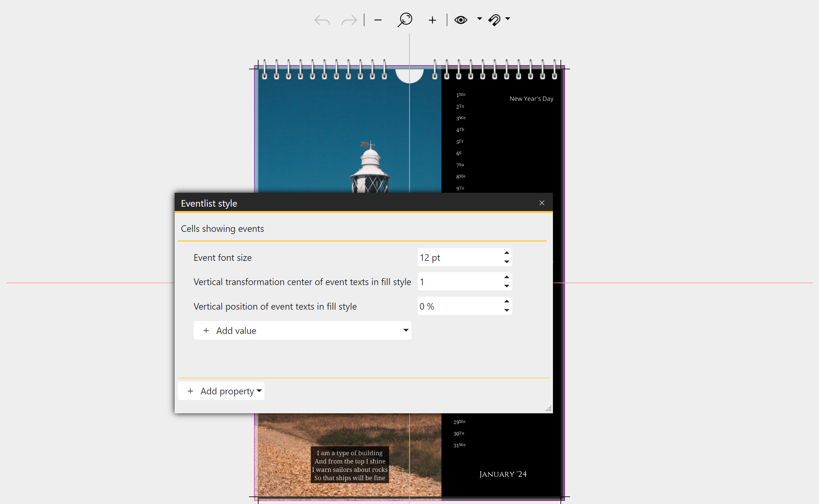Click the link/anchor tool icon

coord(497,19)
